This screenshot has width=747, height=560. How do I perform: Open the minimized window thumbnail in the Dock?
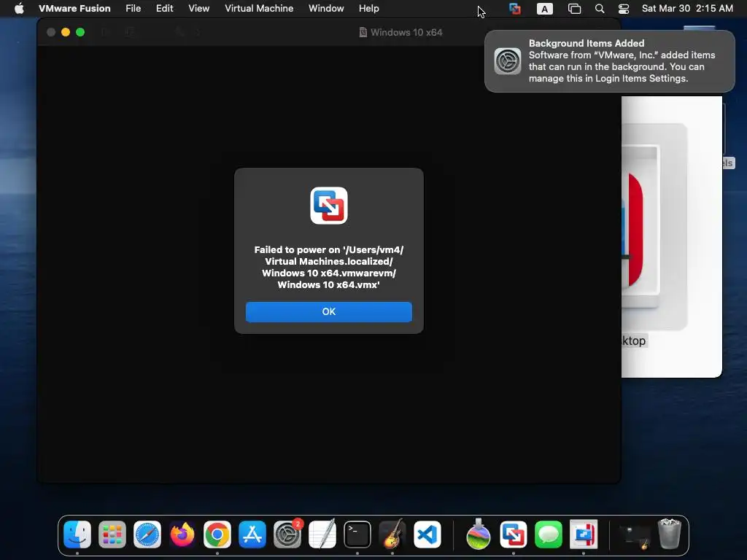point(634,536)
